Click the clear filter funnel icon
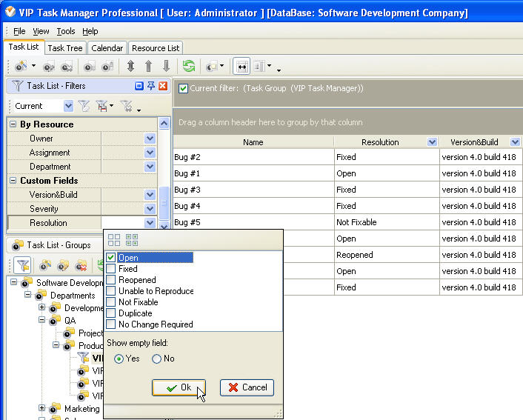The height and width of the screenshot is (420, 523). 127,107
